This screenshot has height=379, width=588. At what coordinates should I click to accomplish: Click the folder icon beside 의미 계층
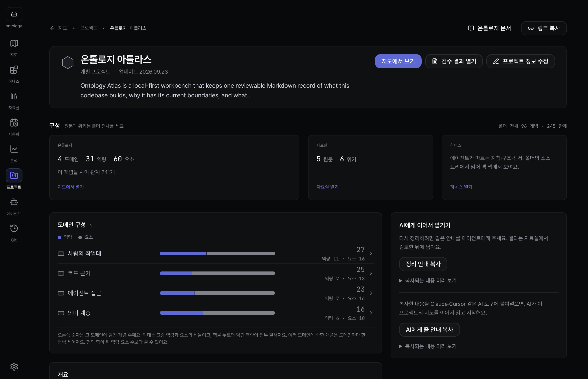click(61, 313)
